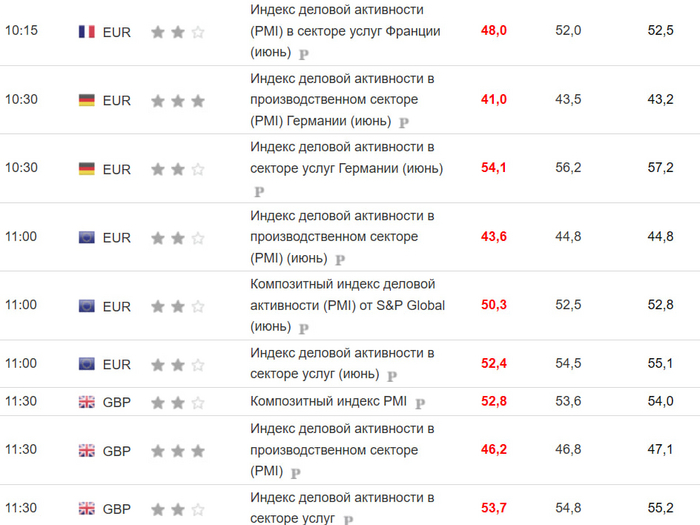Click the 46,2 UK manufacturing PMI value
Image resolution: width=700 pixels, height=525 pixels.
(494, 450)
